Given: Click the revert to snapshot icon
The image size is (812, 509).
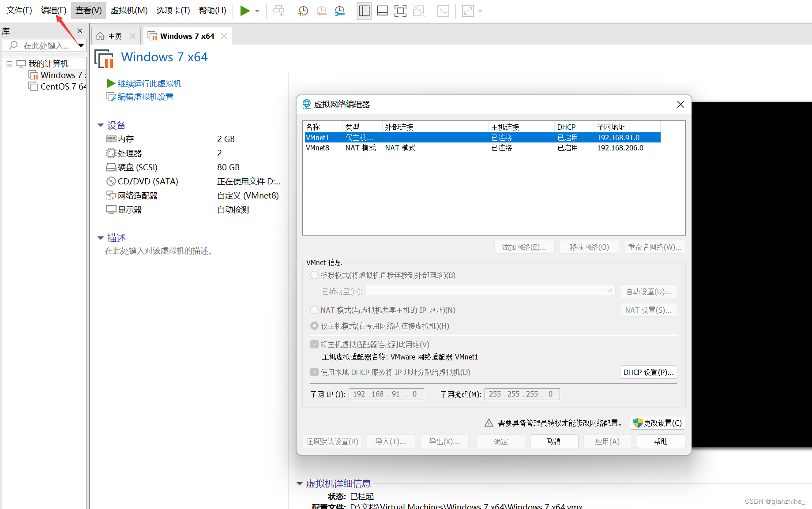Looking at the screenshot, I should [321, 11].
